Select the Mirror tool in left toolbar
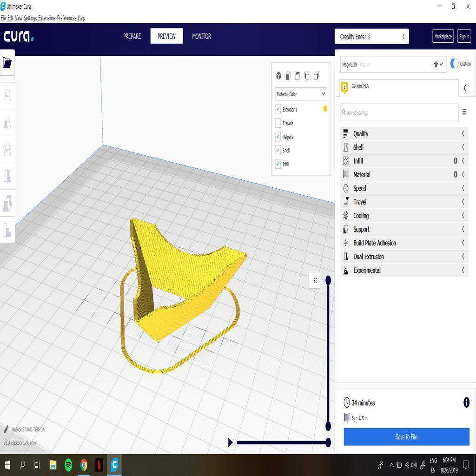The width and height of the screenshot is (476, 476). click(x=7, y=176)
